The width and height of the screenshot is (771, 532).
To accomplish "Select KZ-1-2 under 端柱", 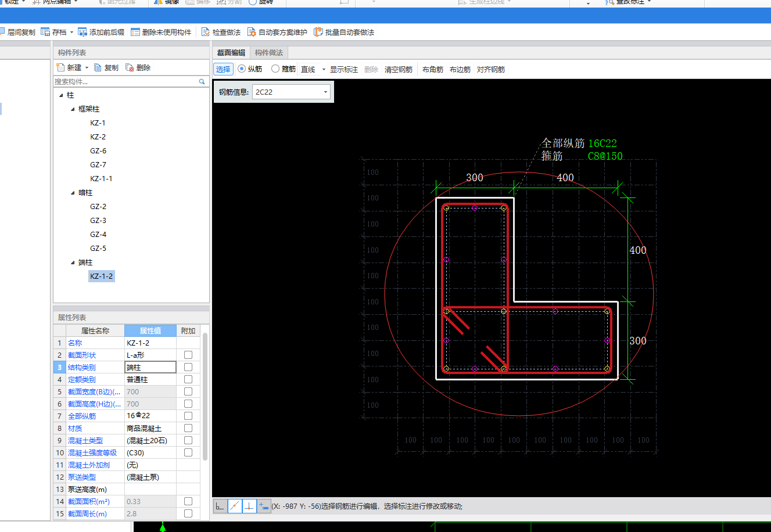I will point(102,276).
